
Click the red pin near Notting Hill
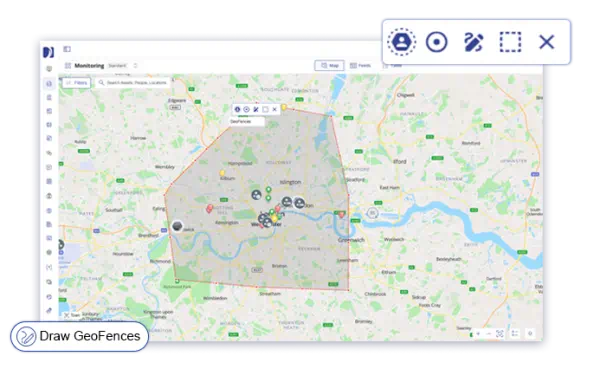coord(209,209)
